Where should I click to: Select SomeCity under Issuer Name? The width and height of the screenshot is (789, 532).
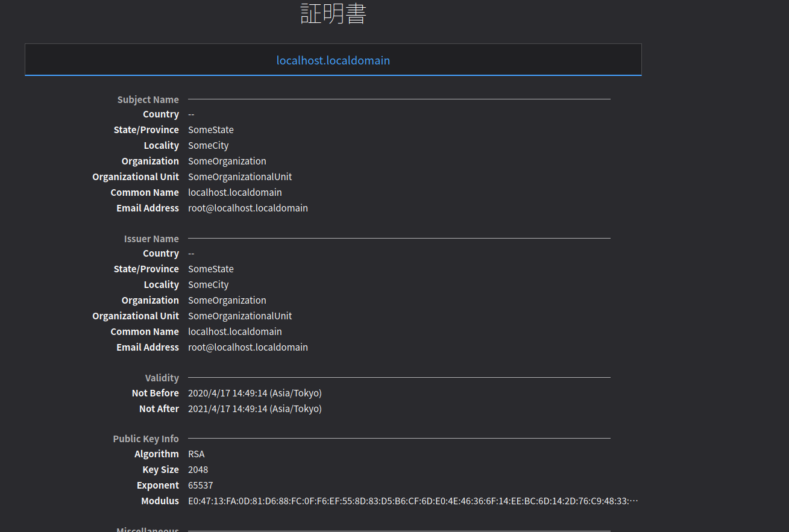(209, 285)
